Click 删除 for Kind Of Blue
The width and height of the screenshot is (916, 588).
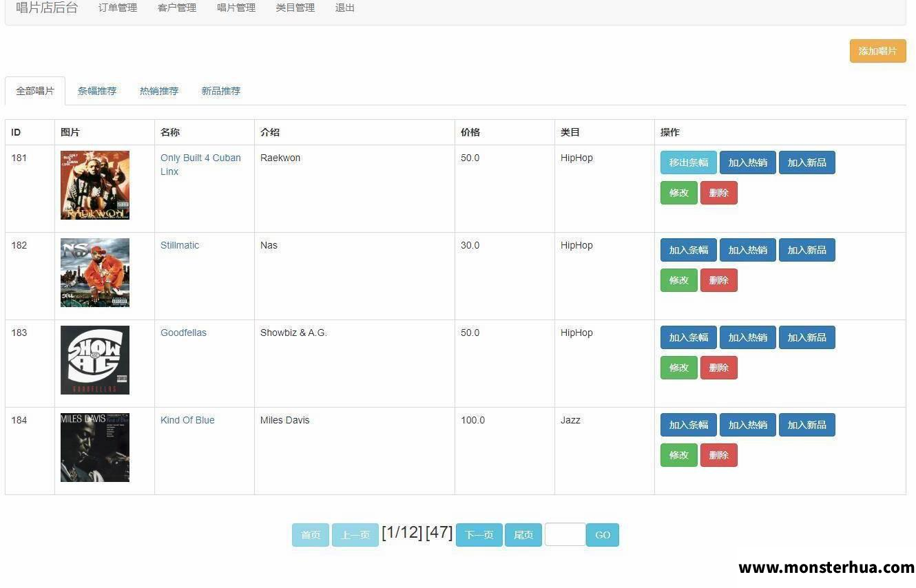point(719,455)
